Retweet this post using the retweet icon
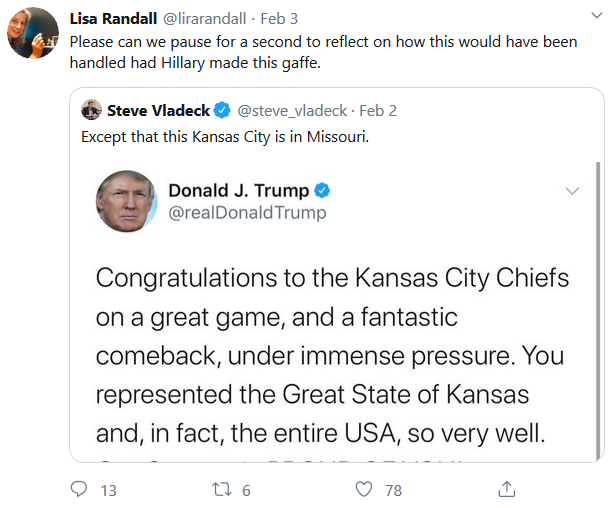The image size is (612, 508). click(x=222, y=489)
